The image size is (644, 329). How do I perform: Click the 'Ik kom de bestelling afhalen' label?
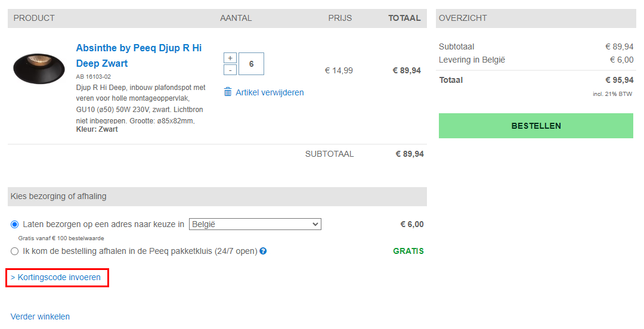coord(140,251)
